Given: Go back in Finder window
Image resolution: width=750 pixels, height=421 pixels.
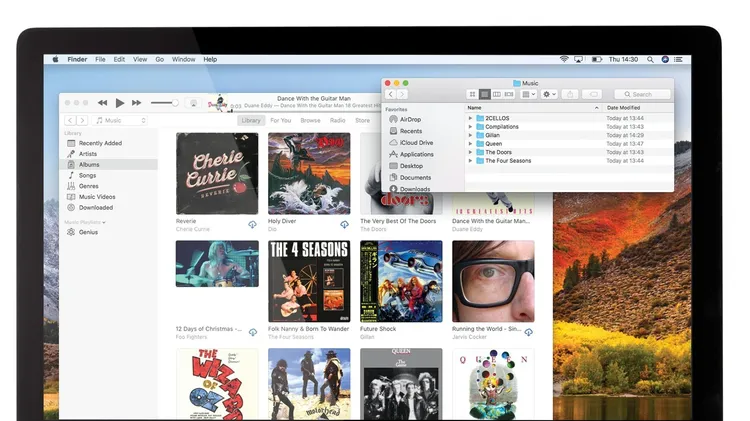Looking at the screenshot, I should click(x=390, y=94).
